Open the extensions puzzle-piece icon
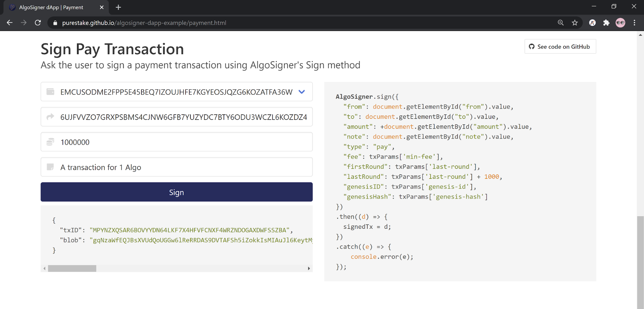This screenshot has width=644, height=309. coord(606,23)
